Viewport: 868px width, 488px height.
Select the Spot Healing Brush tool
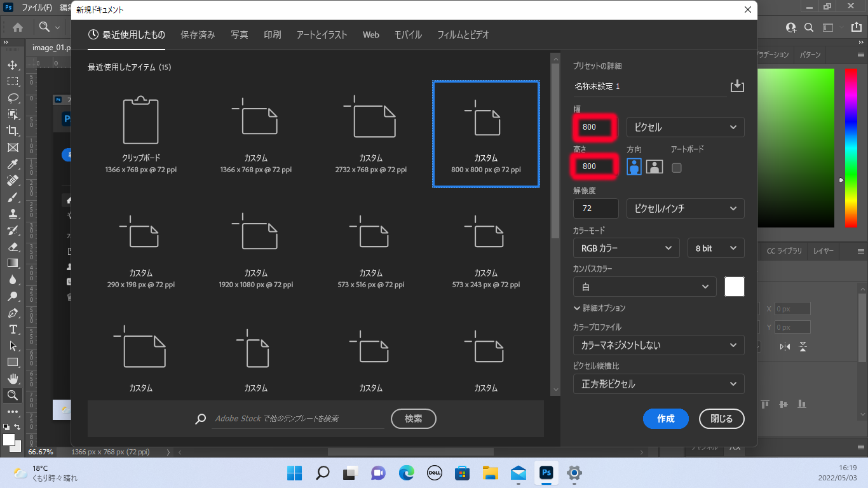click(13, 181)
